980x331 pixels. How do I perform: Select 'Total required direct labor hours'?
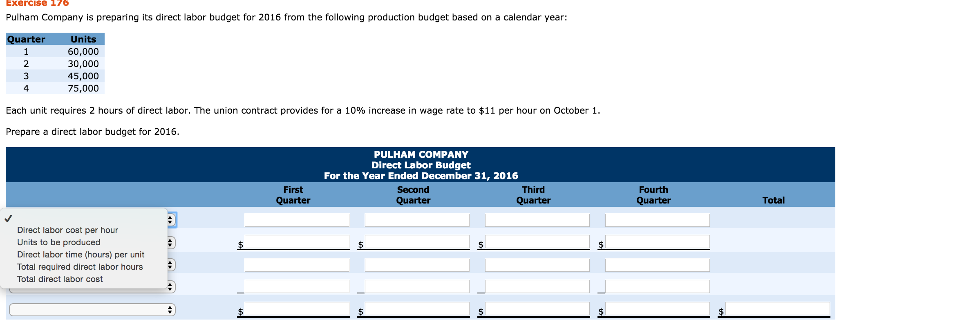pos(80,267)
